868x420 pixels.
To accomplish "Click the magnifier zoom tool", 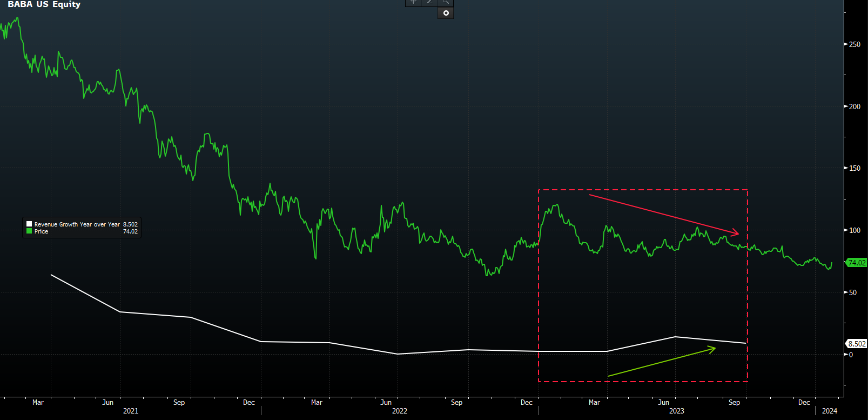I will [x=446, y=2].
